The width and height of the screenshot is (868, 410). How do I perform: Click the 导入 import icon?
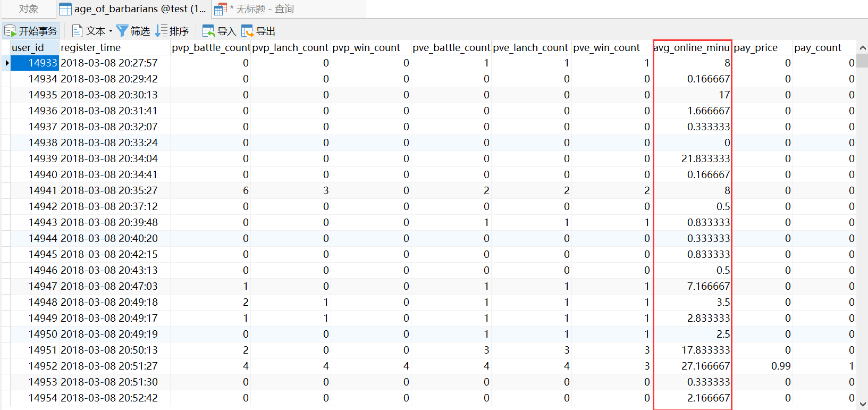click(x=208, y=31)
